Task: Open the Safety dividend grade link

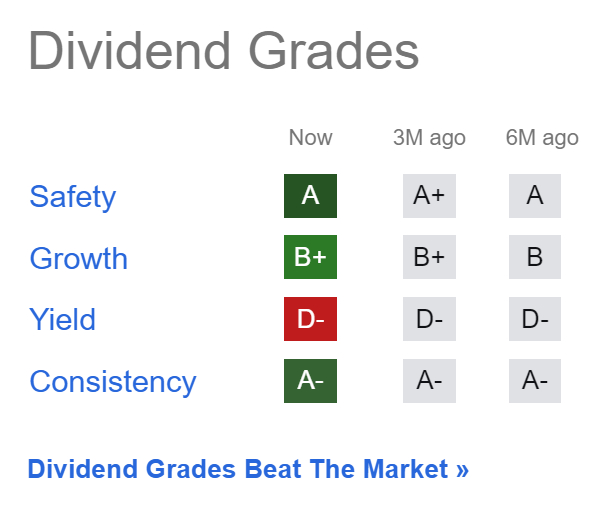Action: pos(72,196)
